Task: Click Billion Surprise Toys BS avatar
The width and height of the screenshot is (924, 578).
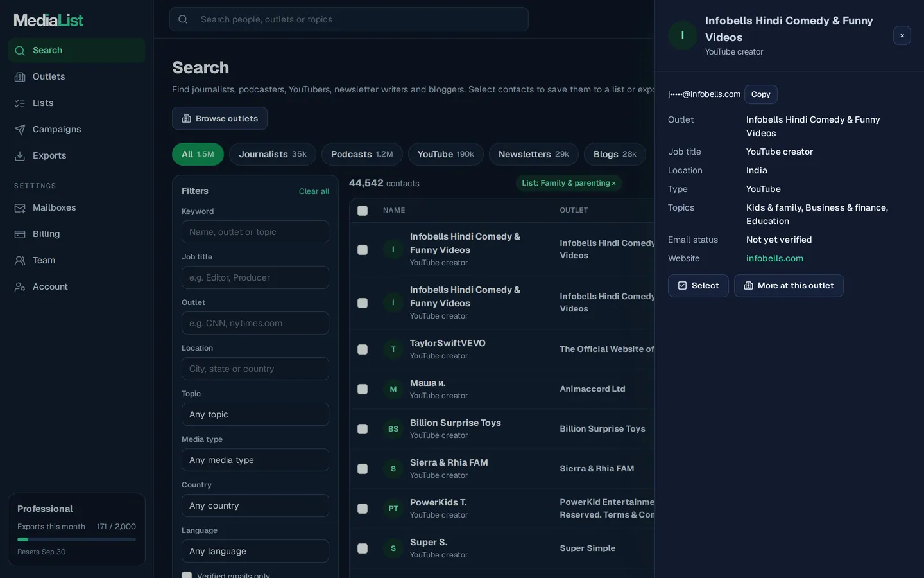Action: click(393, 429)
